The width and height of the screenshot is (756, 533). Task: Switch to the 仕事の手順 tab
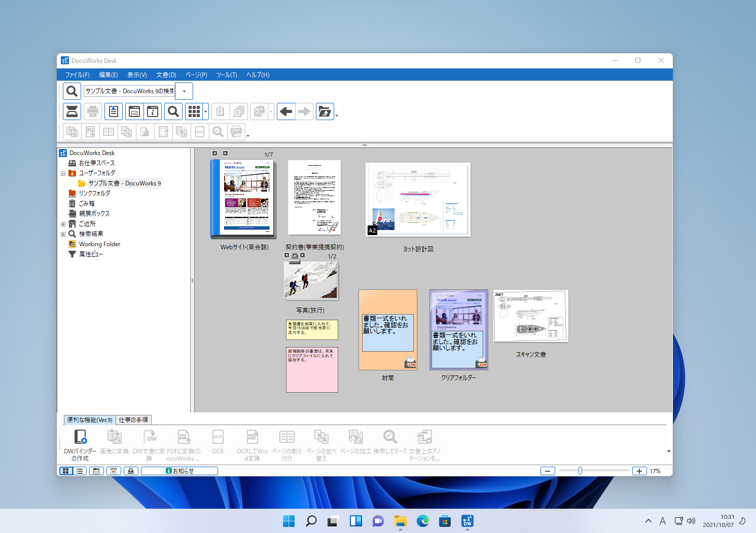[x=133, y=420]
